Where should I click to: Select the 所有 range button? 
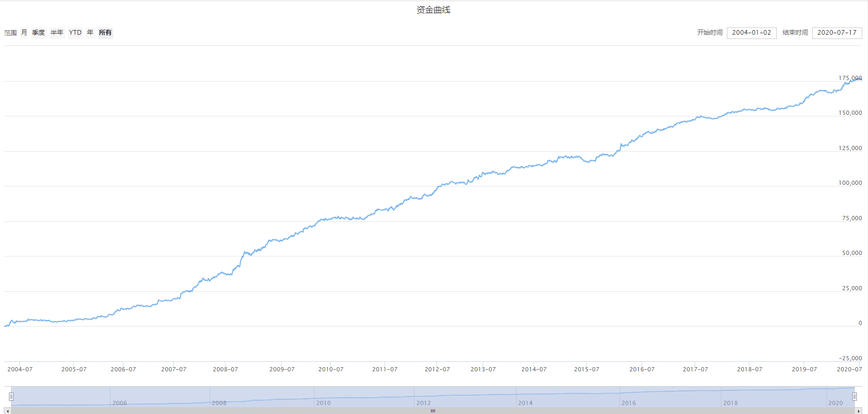click(x=105, y=33)
